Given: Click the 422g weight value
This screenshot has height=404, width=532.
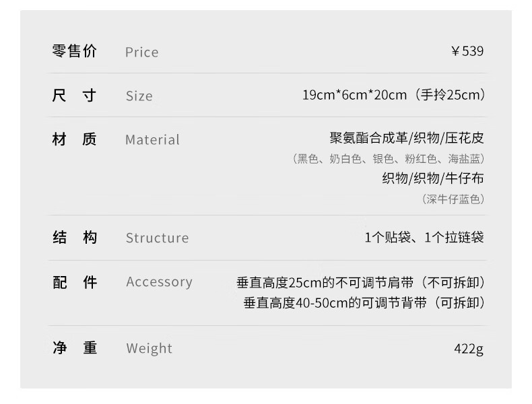Looking at the screenshot, I should pyautogui.click(x=469, y=349).
